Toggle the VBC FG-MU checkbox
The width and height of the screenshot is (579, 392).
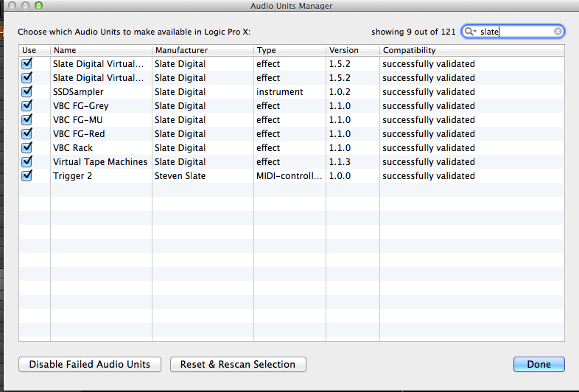pyautogui.click(x=27, y=119)
